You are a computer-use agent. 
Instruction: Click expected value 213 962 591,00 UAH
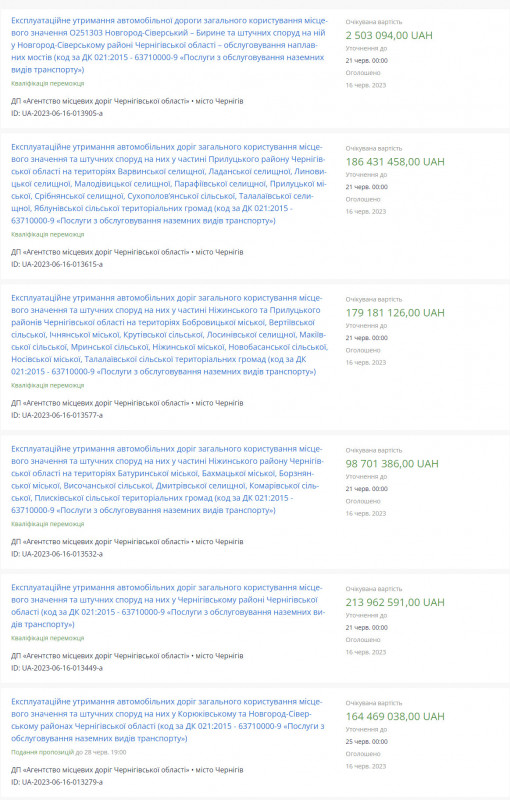395,602
